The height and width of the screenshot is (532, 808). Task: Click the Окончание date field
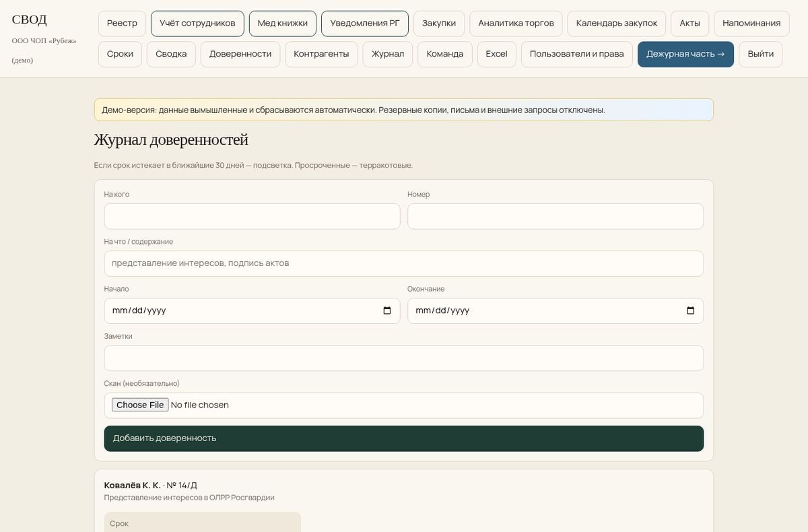point(555,310)
